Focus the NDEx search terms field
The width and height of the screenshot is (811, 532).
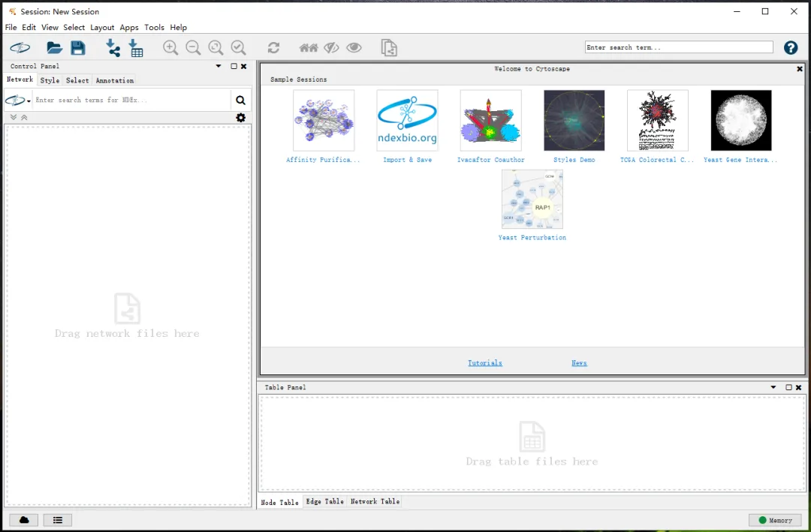[132, 101]
